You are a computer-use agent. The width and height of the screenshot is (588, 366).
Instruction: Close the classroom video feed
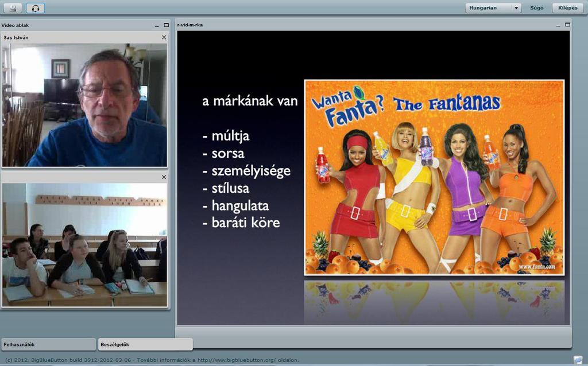coord(164,177)
